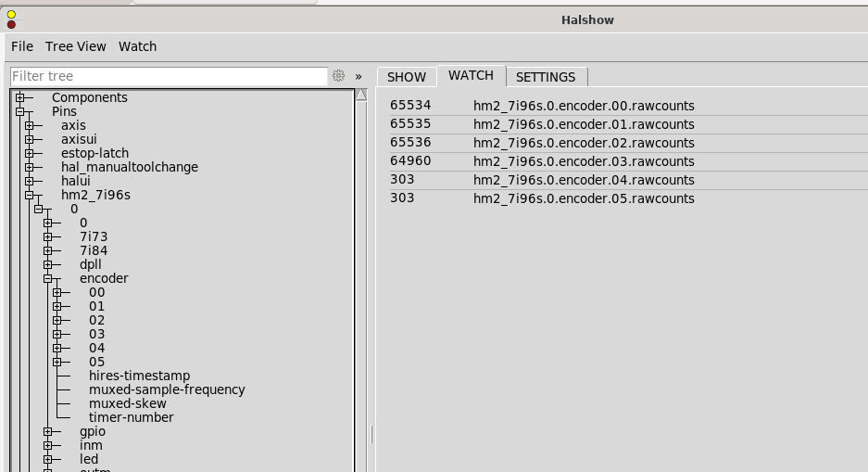
Task: Select the encoder label in tree
Action: click(104, 278)
